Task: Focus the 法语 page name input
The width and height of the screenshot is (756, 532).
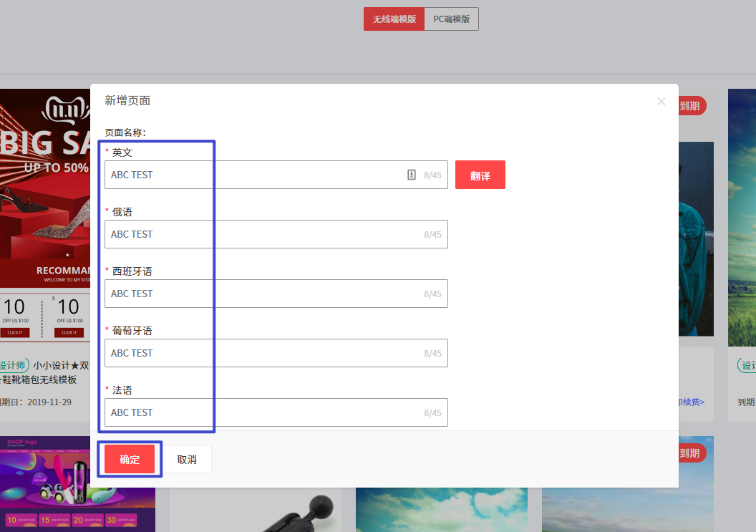Action: tap(276, 412)
